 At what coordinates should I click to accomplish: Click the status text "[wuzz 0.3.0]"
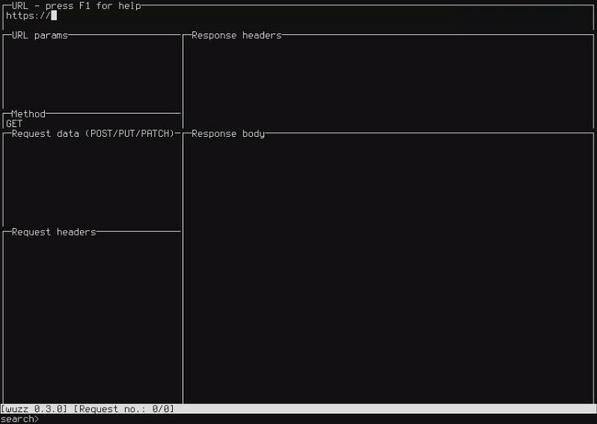pyautogui.click(x=34, y=409)
